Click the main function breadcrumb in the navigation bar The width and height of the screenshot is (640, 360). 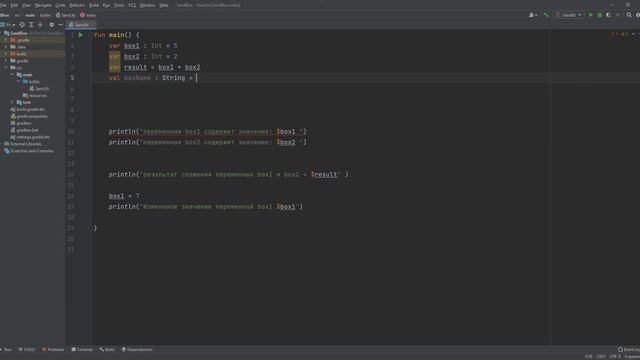click(88, 15)
